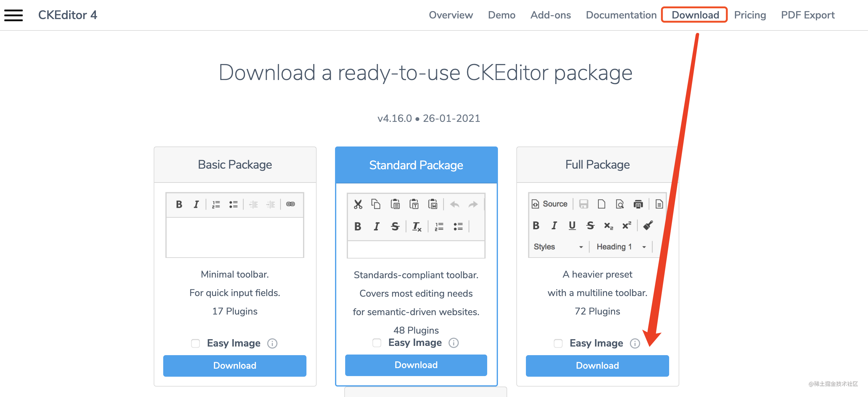This screenshot has width=868, height=397.
Task: Select the Print icon in Full Package toolbar
Action: pyautogui.click(x=639, y=204)
